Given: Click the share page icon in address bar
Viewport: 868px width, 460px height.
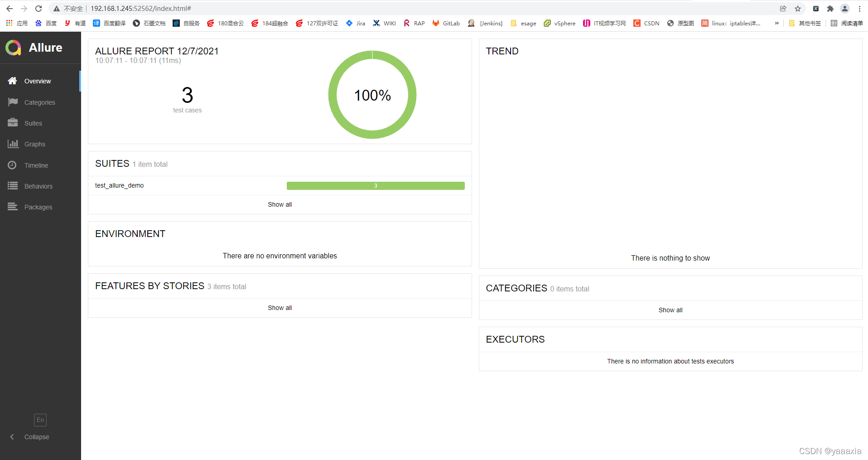Looking at the screenshot, I should pyautogui.click(x=783, y=9).
